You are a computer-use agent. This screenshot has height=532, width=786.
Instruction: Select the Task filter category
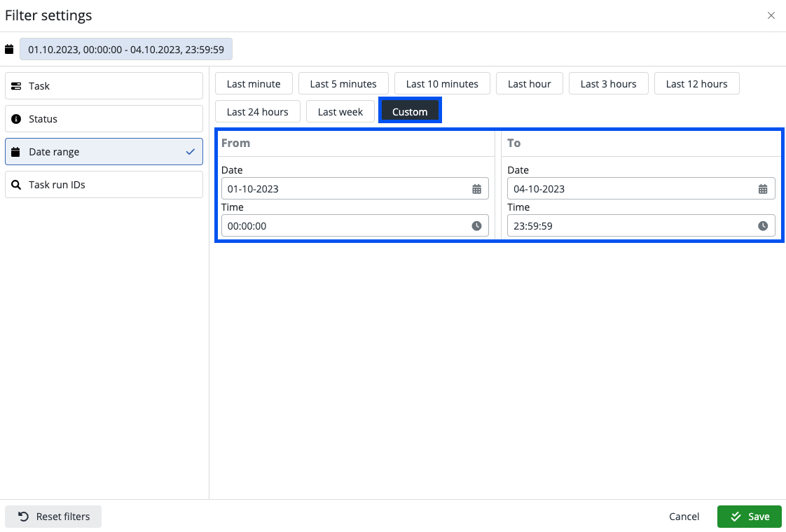pyautogui.click(x=104, y=86)
